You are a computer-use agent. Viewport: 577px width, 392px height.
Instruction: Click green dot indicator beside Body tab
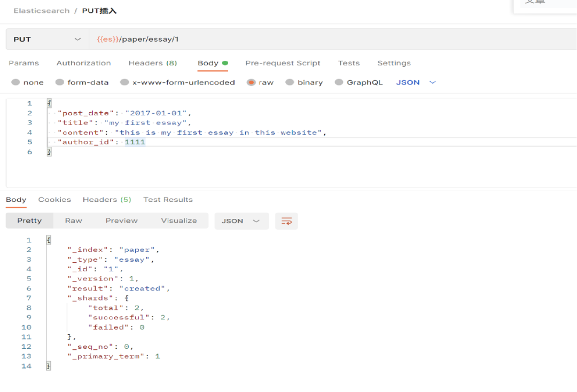point(225,63)
